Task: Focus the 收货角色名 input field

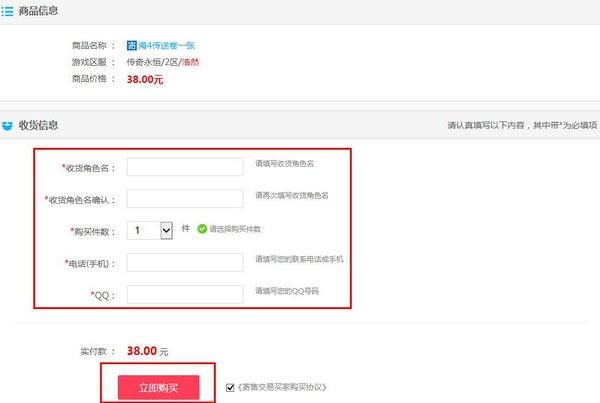Action: pyautogui.click(x=185, y=167)
